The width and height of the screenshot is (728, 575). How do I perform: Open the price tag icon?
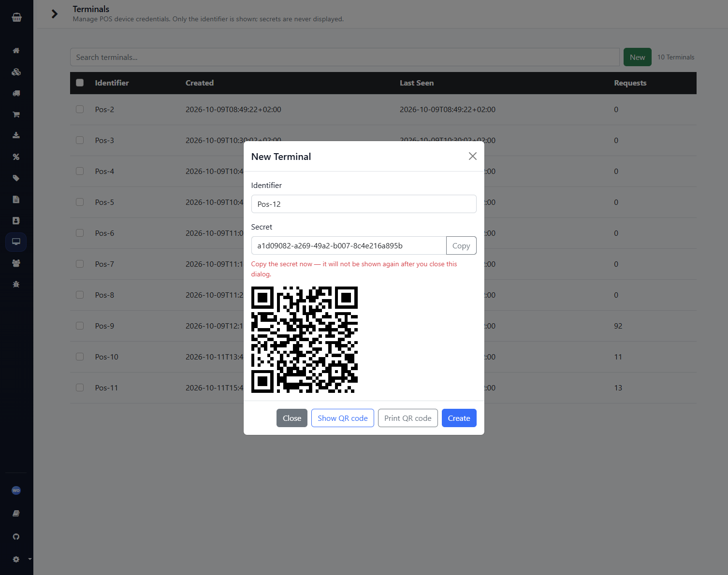tap(16, 178)
